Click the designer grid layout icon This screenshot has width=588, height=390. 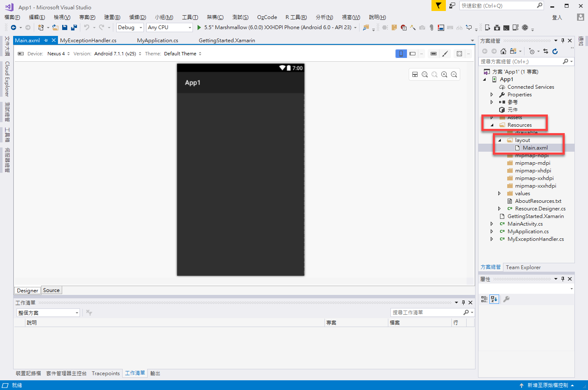(459, 54)
